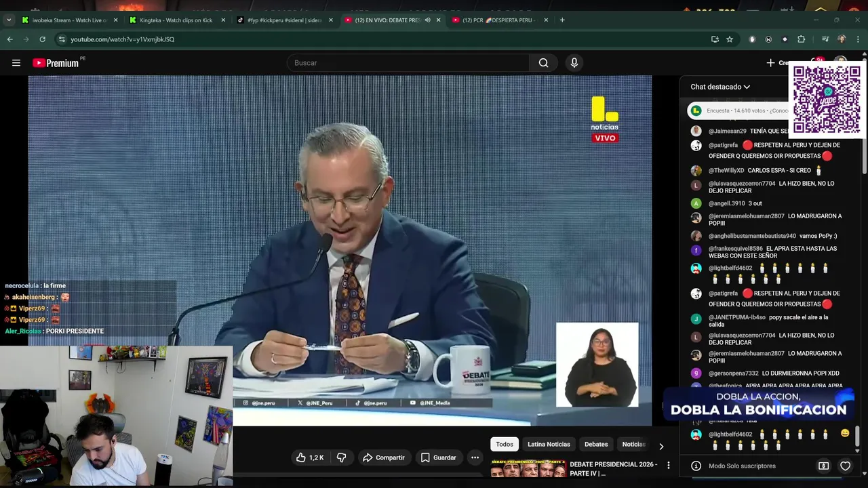868x488 pixels.
Task: Open the media control toolbar icon
Action: pos(825,39)
